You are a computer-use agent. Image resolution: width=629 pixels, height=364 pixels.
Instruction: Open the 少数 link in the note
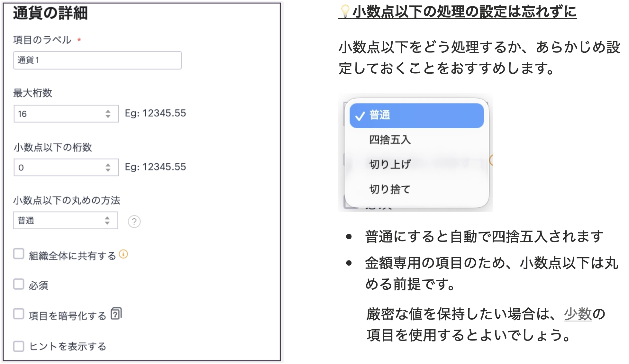pyautogui.click(x=578, y=314)
